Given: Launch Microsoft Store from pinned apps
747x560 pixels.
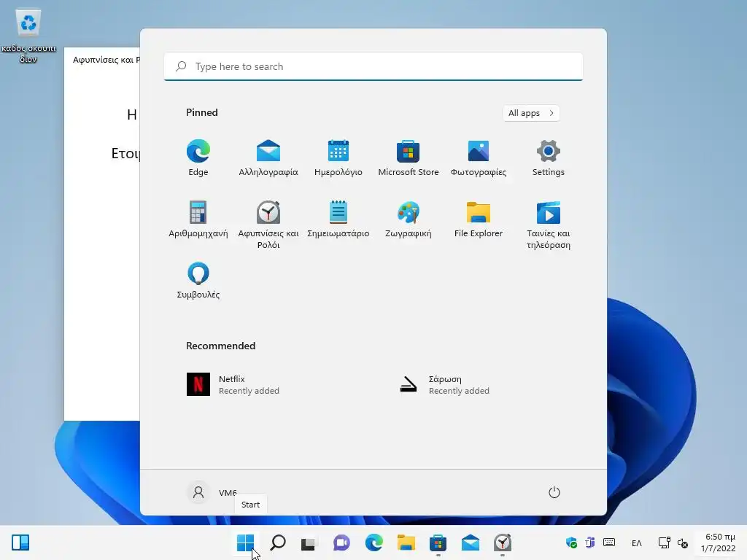Looking at the screenshot, I should click(409, 158).
